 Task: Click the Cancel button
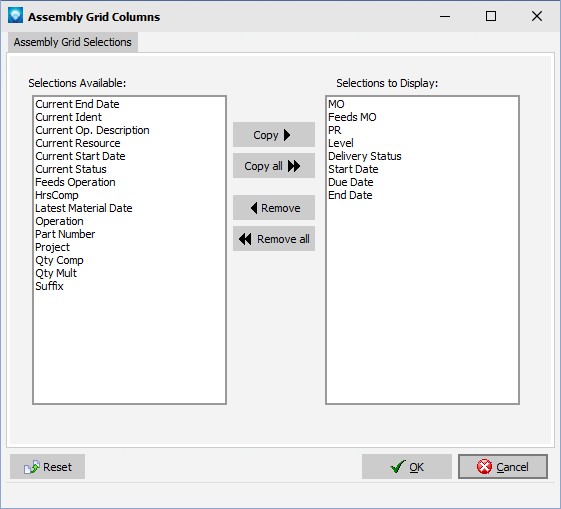503,467
